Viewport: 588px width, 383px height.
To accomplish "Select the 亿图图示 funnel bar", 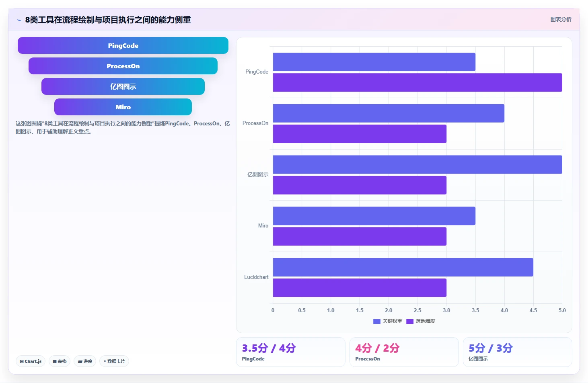I will click(123, 86).
